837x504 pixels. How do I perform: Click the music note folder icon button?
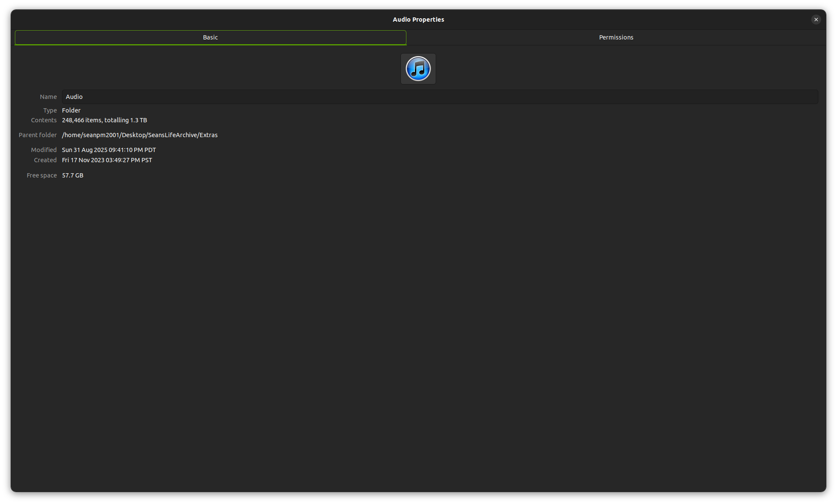(x=418, y=69)
